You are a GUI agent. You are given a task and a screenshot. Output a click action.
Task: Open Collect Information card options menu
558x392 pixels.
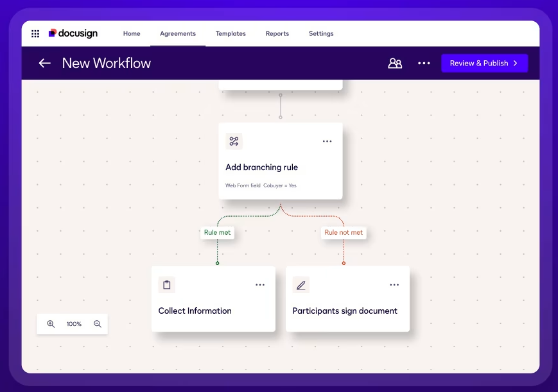(260, 285)
